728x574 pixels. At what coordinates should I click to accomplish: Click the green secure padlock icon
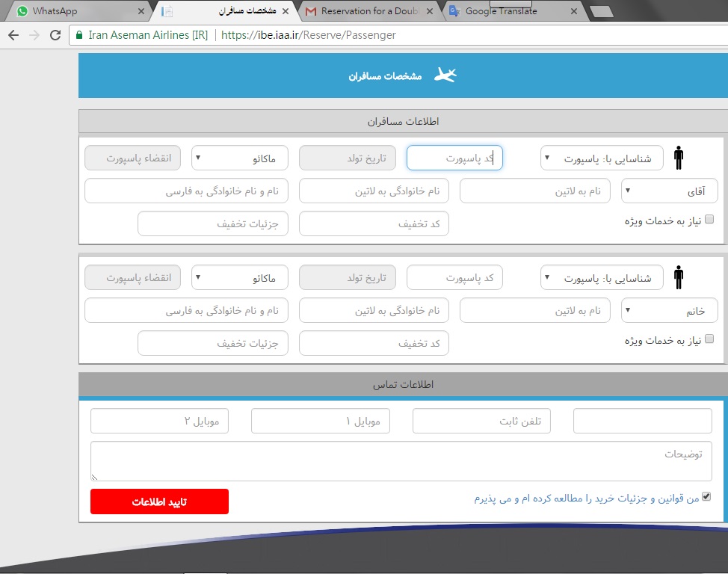[x=79, y=35]
